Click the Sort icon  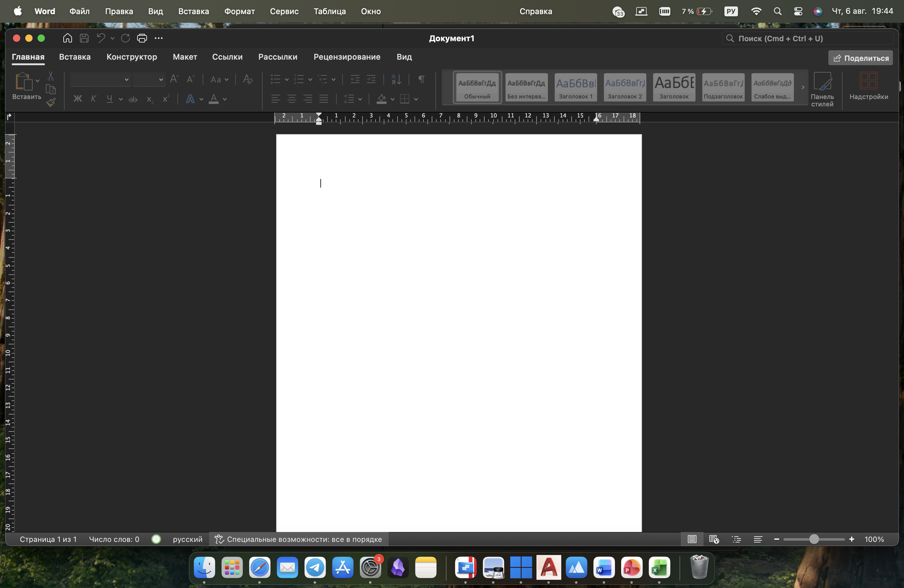pyautogui.click(x=396, y=79)
